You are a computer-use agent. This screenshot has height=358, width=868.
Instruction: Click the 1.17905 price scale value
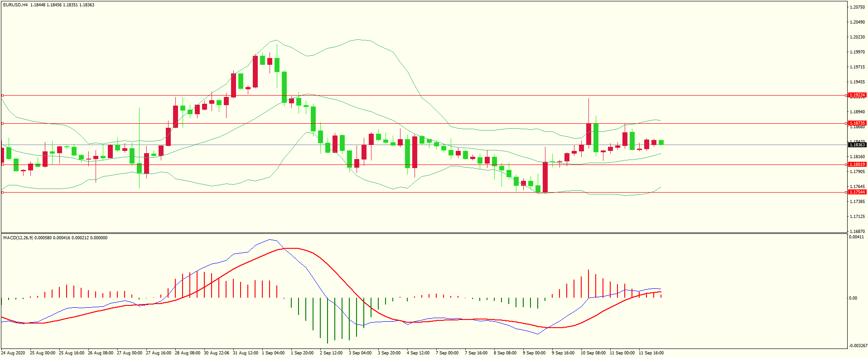pos(858,172)
